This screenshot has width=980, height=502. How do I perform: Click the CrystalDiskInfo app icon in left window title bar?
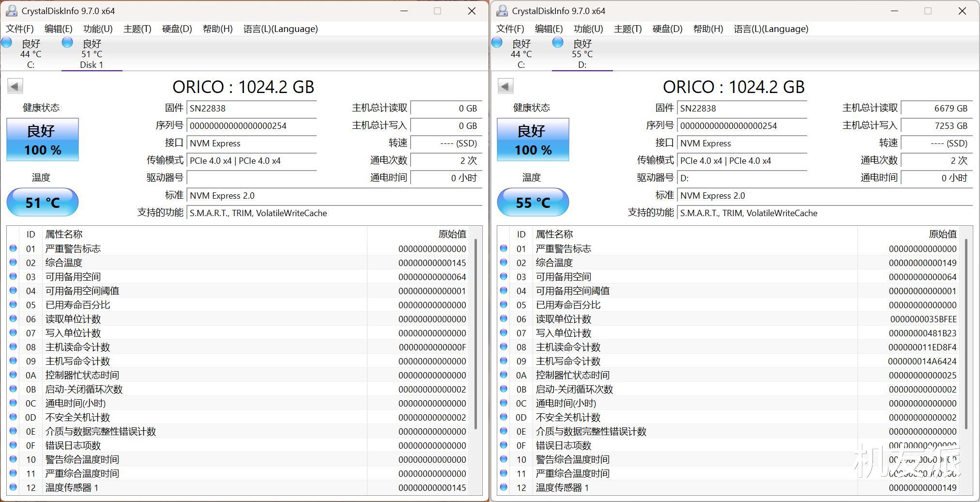point(11,11)
